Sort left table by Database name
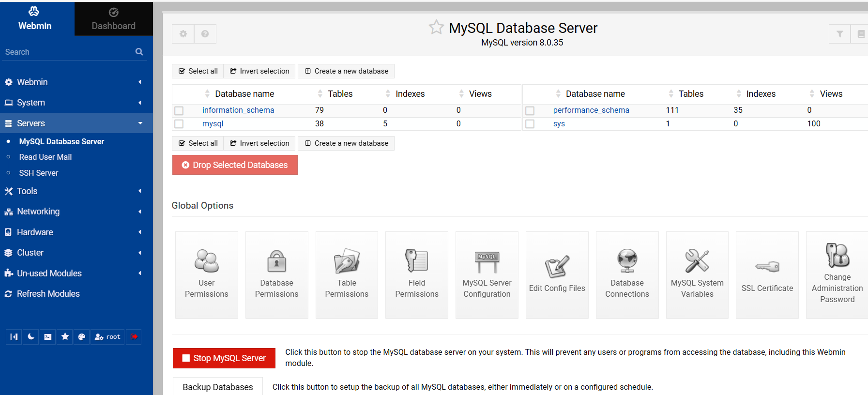868x395 pixels. tap(244, 94)
